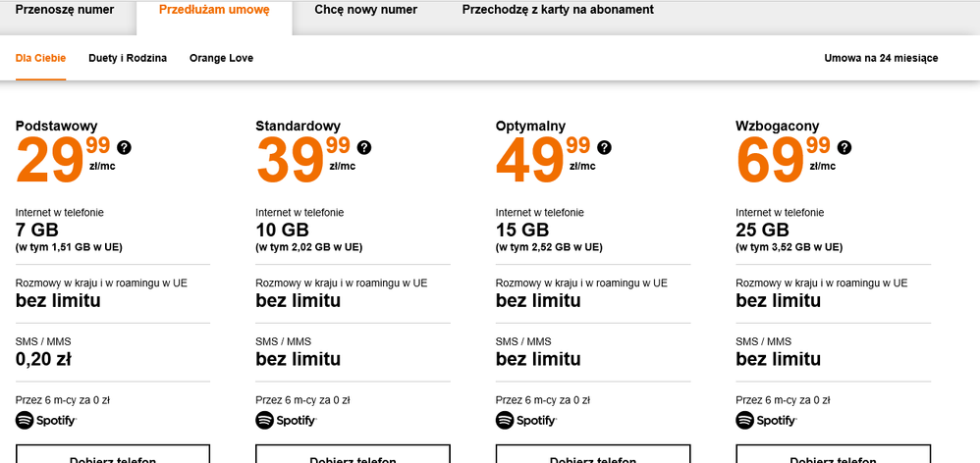Click Spotify logo in Wzbogacony plan
Image resolution: width=980 pixels, height=463 pixels.
point(766,420)
